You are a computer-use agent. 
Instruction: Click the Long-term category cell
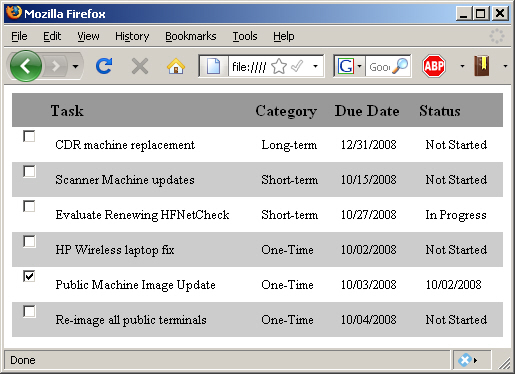coord(289,145)
